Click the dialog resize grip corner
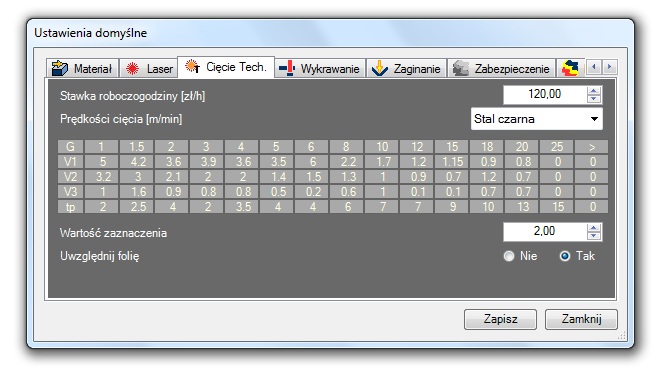This screenshot has height=378, width=663. [x=622, y=336]
